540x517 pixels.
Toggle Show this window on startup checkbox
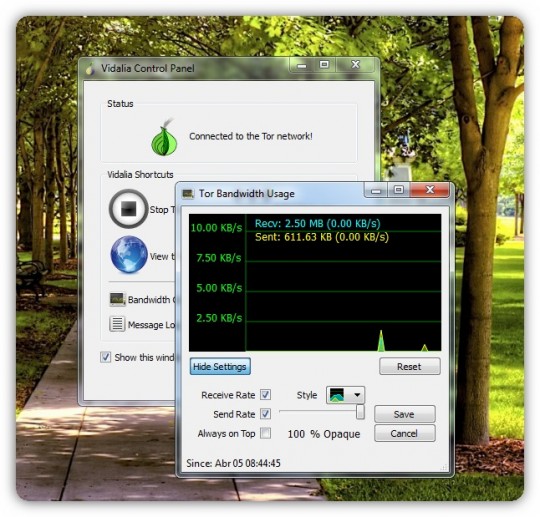click(x=105, y=357)
